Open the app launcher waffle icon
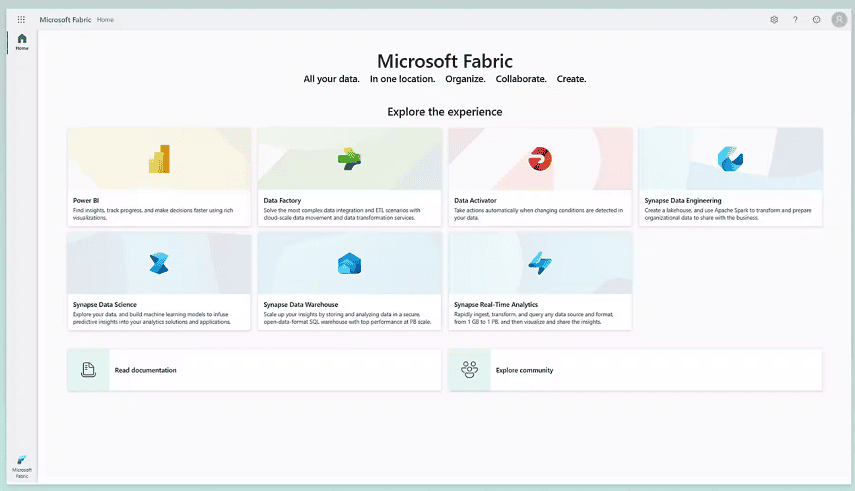Viewport: 855px width, 491px height. [x=21, y=20]
